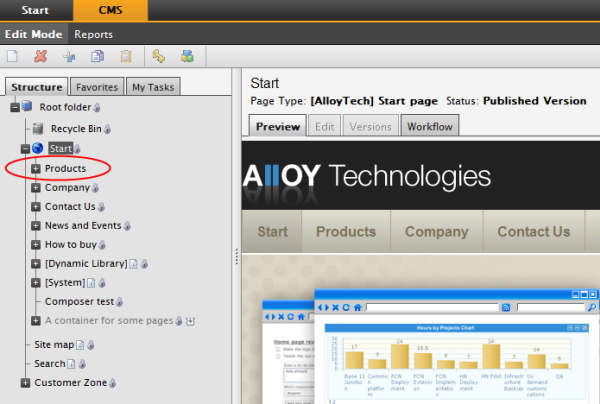Click the red Delete toolbar icon
Viewport: 600px width, 404px height.
pos(41,55)
